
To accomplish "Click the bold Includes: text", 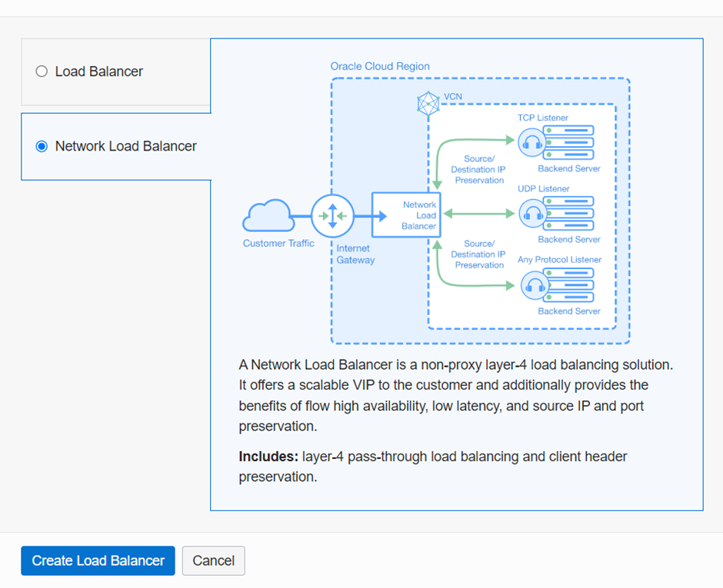I will [268, 457].
